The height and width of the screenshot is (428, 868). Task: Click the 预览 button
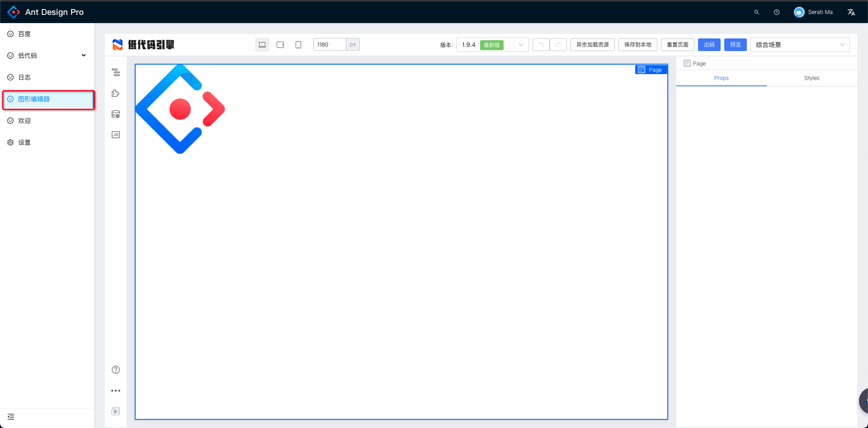click(736, 45)
